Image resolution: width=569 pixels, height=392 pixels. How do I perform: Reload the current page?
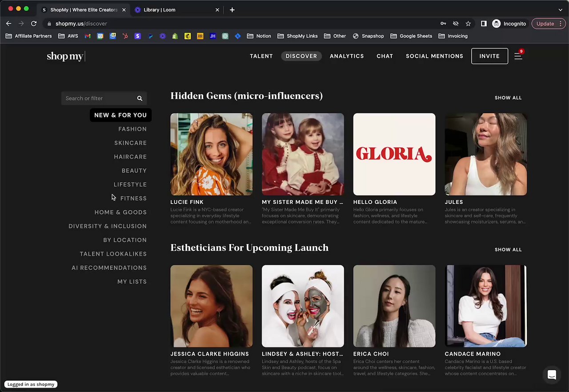point(34,24)
